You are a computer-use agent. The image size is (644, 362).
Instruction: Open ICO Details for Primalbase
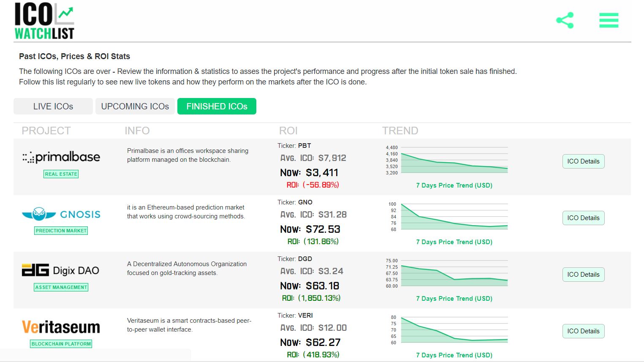point(583,161)
